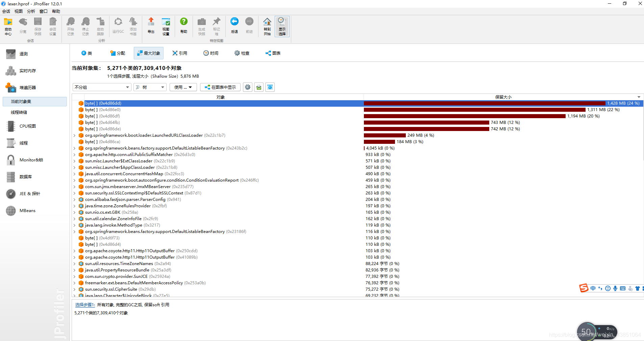644x341 pixels.
Task: Open the 会话 session menu
Action: pos(6,11)
